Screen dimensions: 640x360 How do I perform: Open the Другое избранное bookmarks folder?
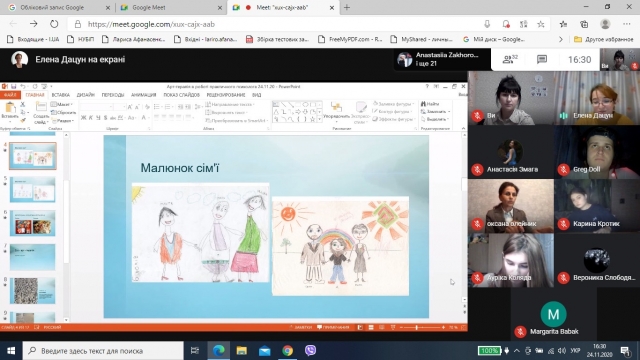[604, 39]
